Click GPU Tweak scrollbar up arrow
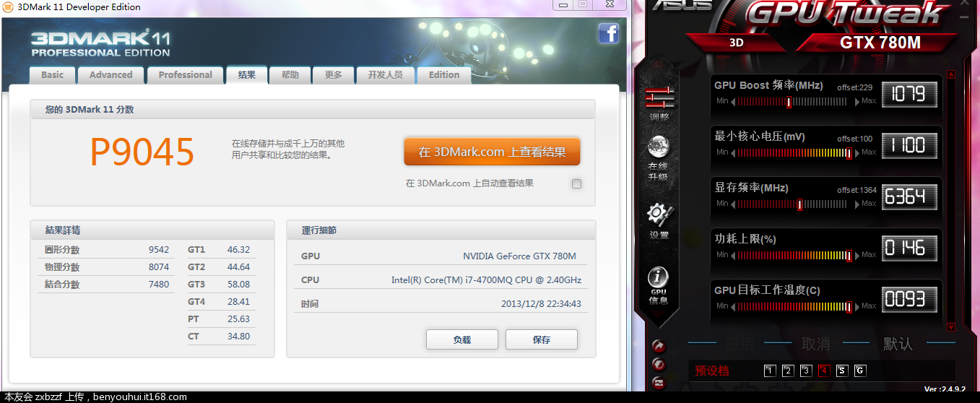980x403 pixels. 950,74
